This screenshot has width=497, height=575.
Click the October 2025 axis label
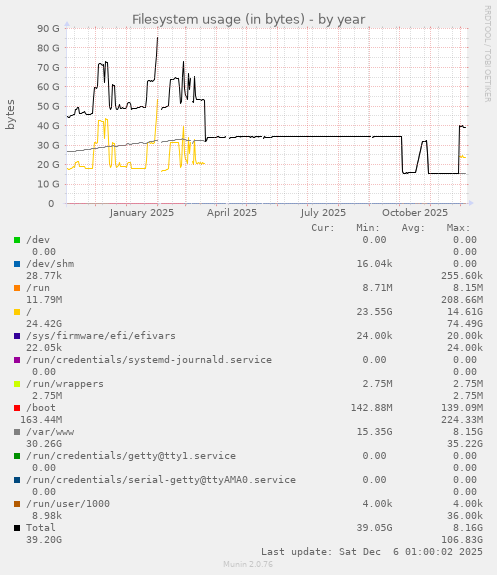click(415, 213)
